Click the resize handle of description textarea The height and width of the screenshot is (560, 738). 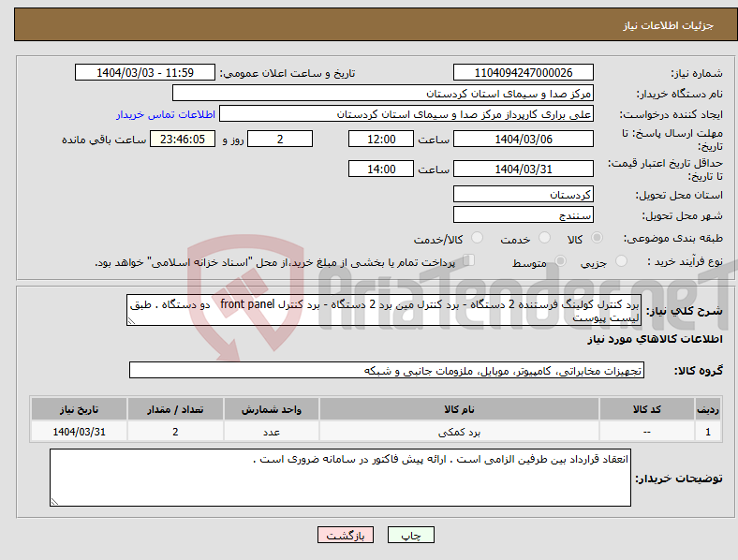point(131,321)
